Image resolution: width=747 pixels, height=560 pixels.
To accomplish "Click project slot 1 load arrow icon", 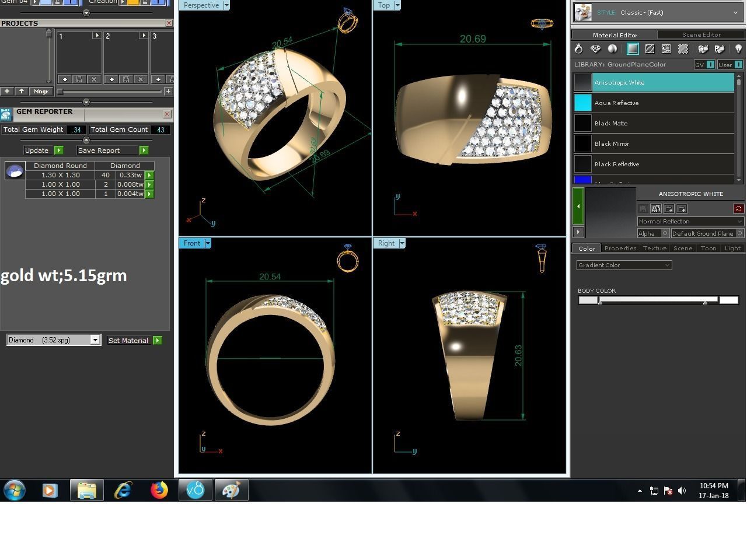I will [65, 79].
